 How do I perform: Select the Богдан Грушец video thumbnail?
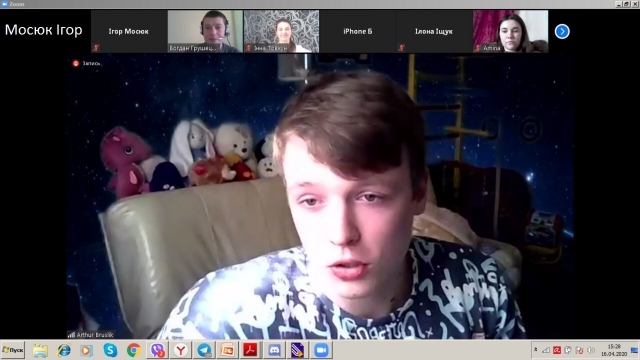point(205,31)
